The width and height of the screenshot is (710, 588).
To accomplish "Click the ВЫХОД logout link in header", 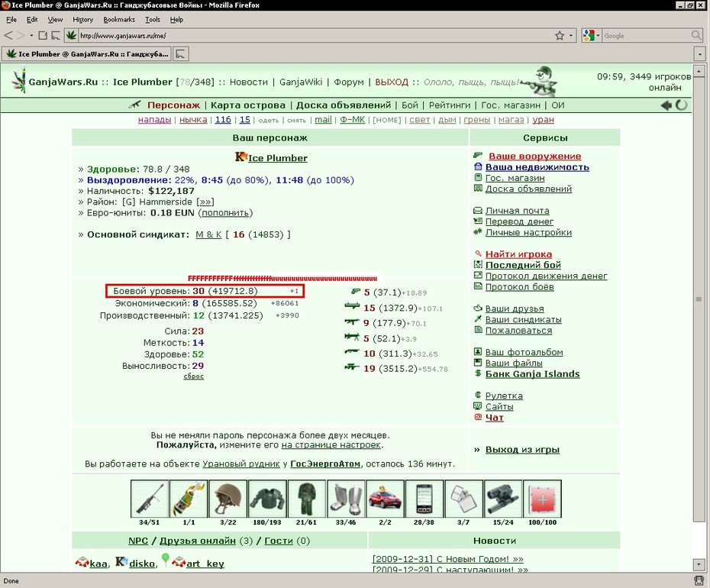I will tap(392, 82).
